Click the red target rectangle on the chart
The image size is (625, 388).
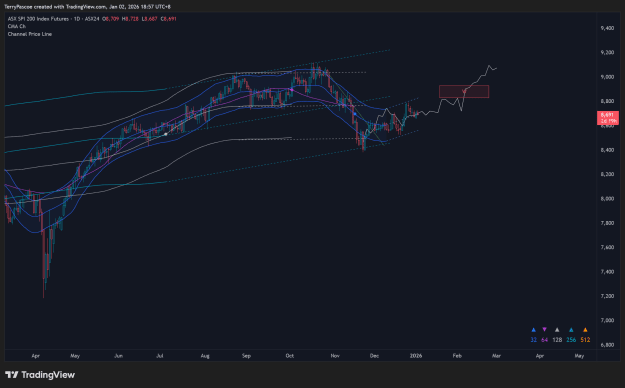464,91
